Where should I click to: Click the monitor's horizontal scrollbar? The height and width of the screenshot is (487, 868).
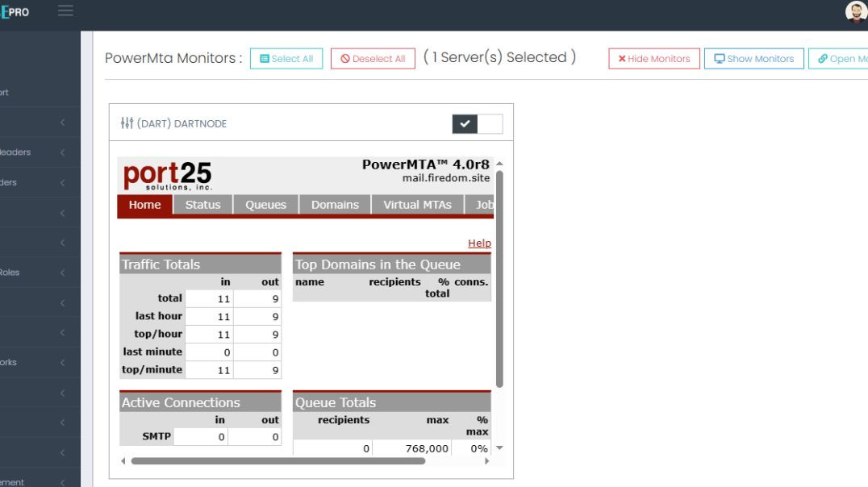(266, 461)
